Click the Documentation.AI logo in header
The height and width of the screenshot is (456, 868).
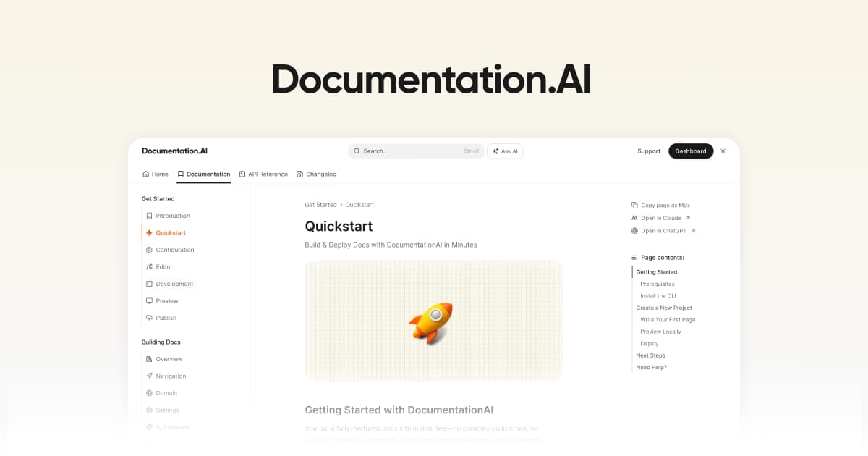click(174, 151)
